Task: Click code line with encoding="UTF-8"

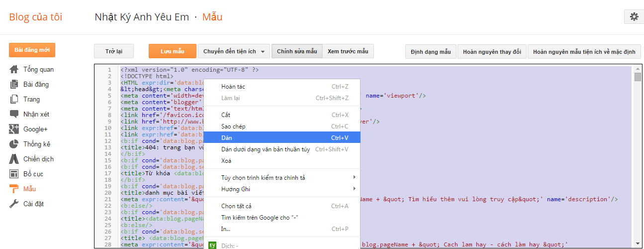Action: [189, 70]
